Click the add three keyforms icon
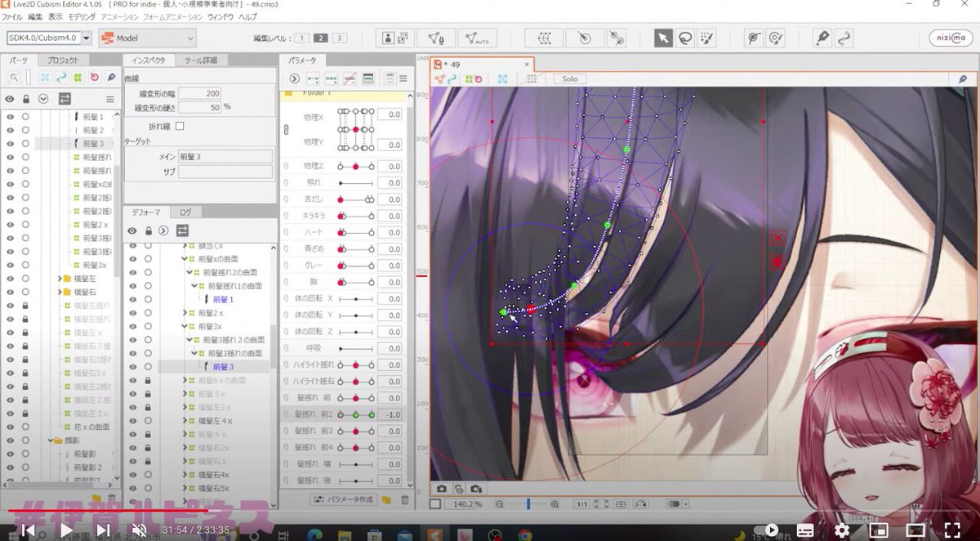Viewport: 980px width, 541px height. (x=331, y=78)
